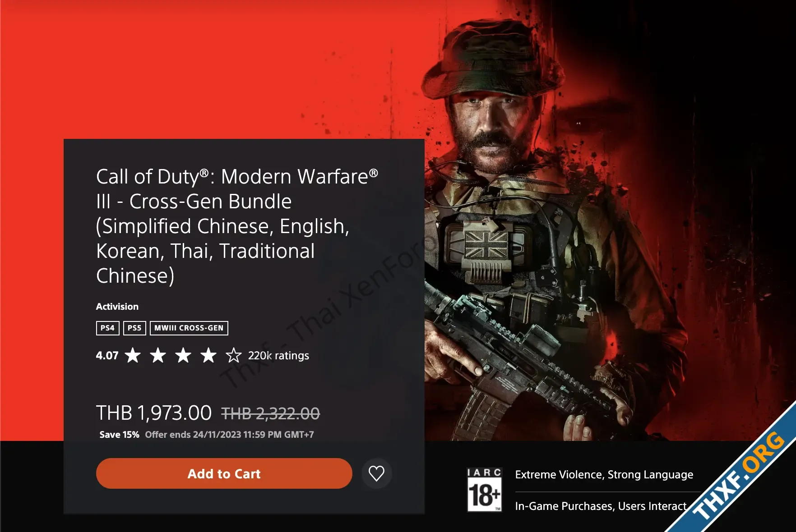Select the PS5 platform tag

pyautogui.click(x=134, y=328)
